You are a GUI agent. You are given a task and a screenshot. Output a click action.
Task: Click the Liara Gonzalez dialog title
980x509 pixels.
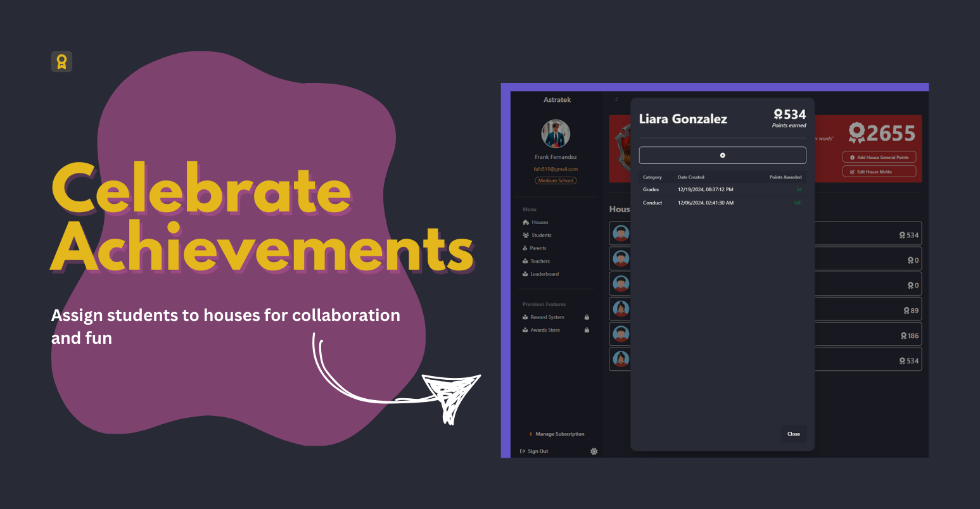point(683,119)
